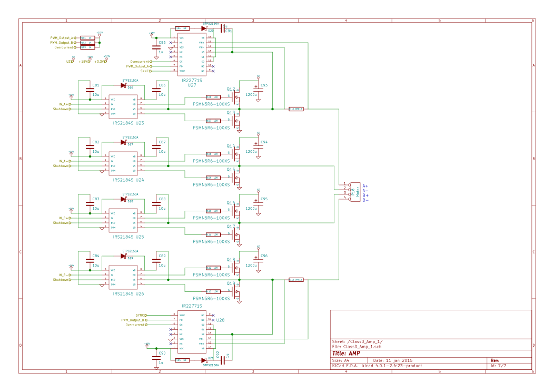554x392 pixels.
Task: Select MOSFET Q14 symbol
Action: pyautogui.click(x=236, y=153)
